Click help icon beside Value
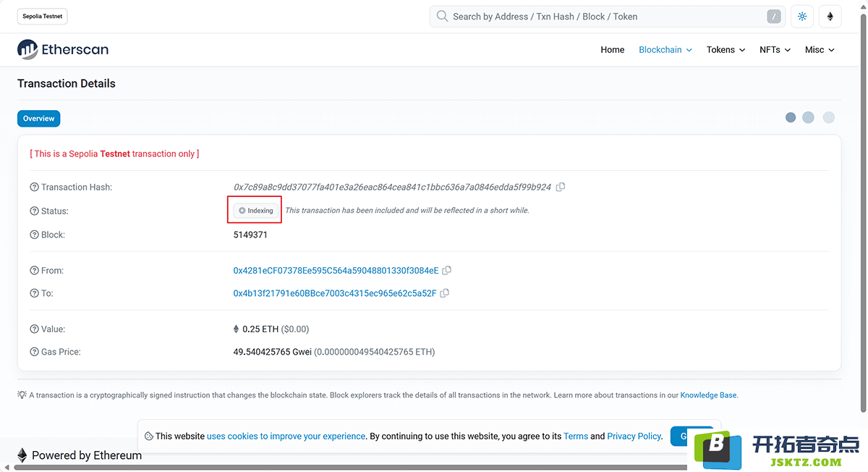Viewport: 868px width, 472px height. 34,329
